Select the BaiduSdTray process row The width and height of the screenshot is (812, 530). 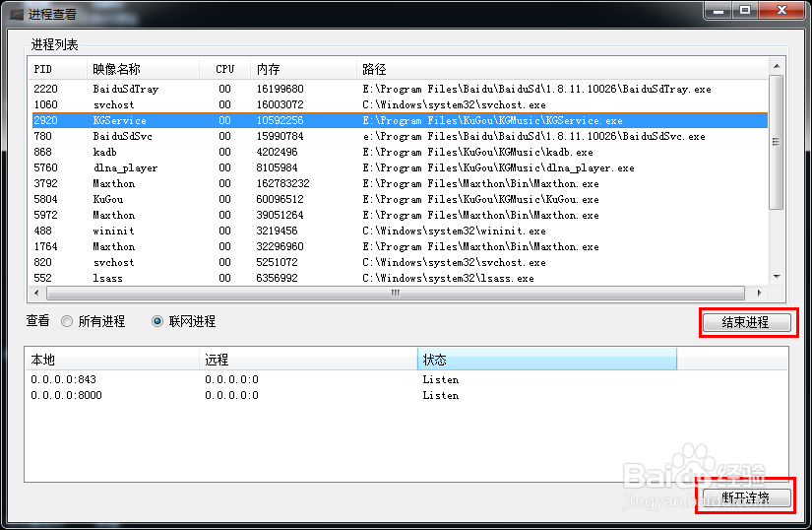click(x=400, y=89)
